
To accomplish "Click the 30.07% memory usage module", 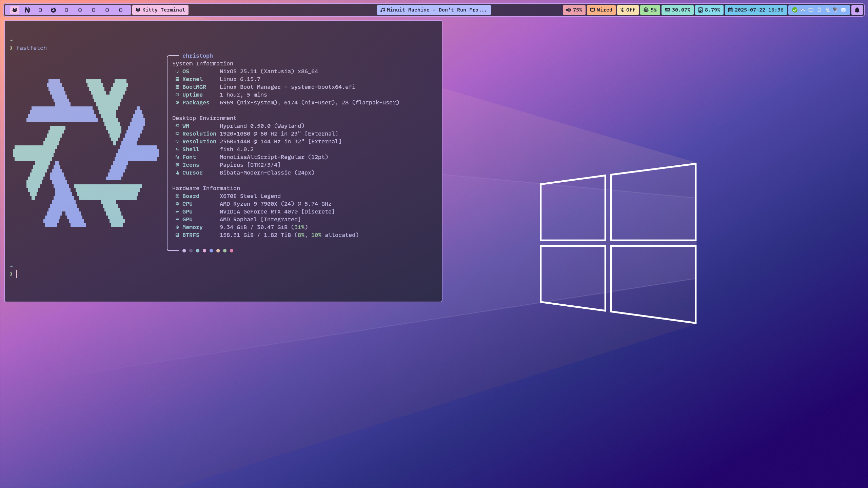I will [677, 10].
